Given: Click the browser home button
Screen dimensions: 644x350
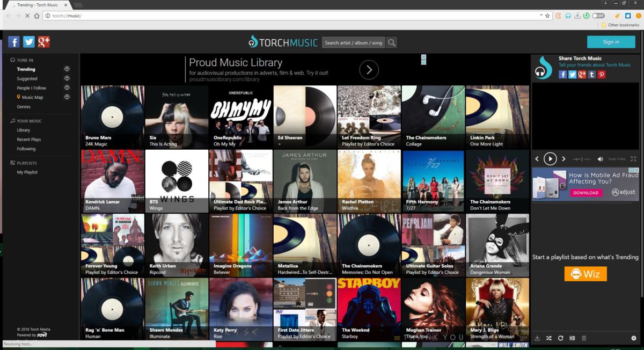Looking at the screenshot, I should click(x=36, y=16).
